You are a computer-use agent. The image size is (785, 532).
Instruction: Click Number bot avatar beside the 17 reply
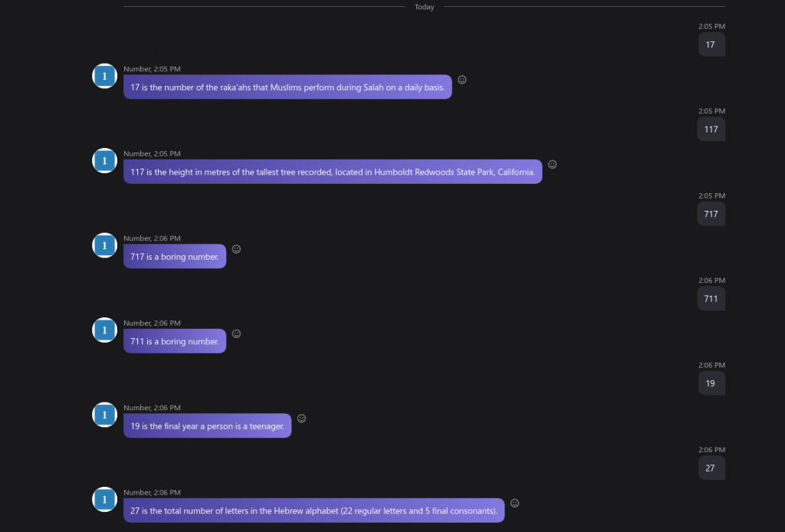pyautogui.click(x=104, y=76)
